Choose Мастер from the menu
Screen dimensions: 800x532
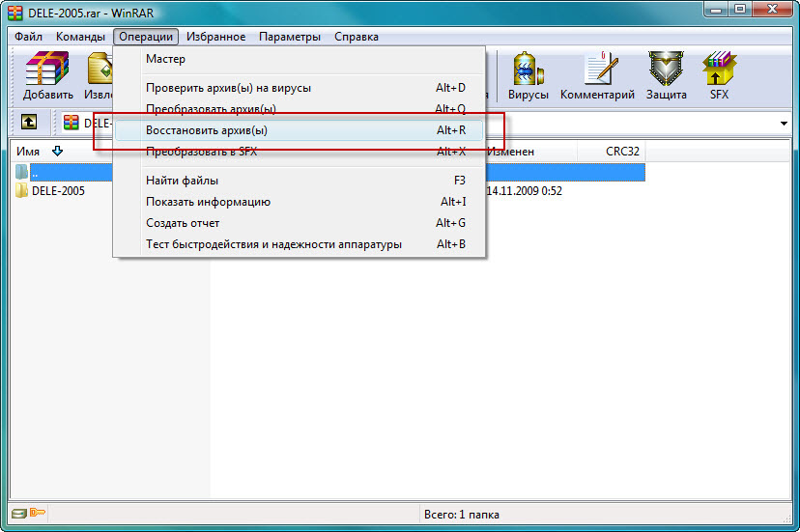pos(299,59)
